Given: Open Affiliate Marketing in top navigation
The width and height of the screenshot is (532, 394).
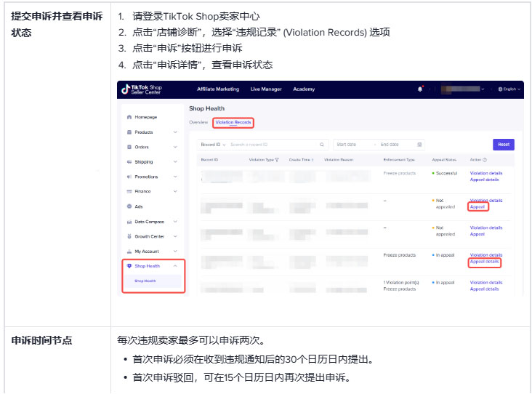Looking at the screenshot, I should (x=218, y=89).
